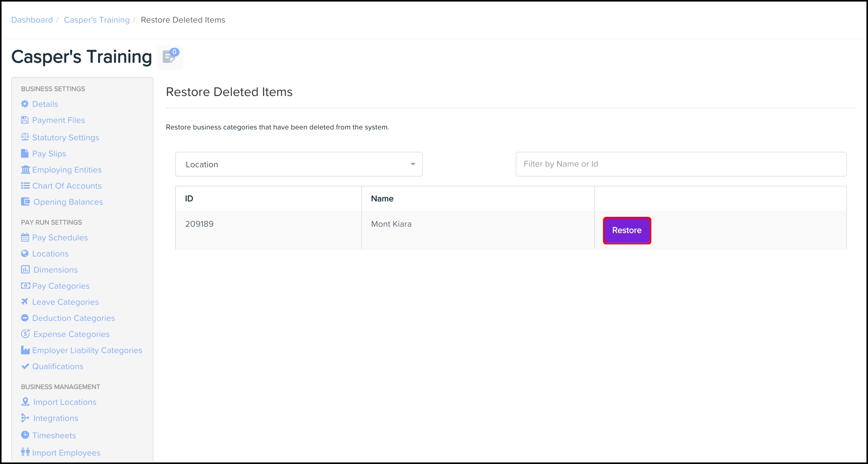Click the airplane icon for Leave Categories

click(x=25, y=301)
